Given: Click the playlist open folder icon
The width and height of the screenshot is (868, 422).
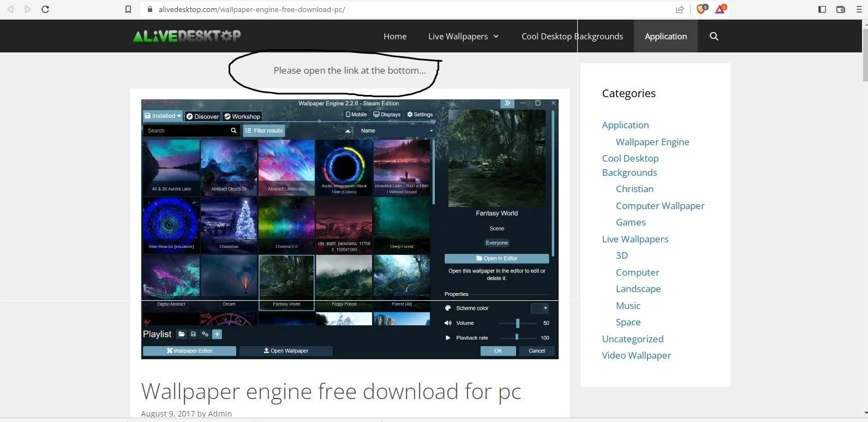Looking at the screenshot, I should tap(182, 334).
